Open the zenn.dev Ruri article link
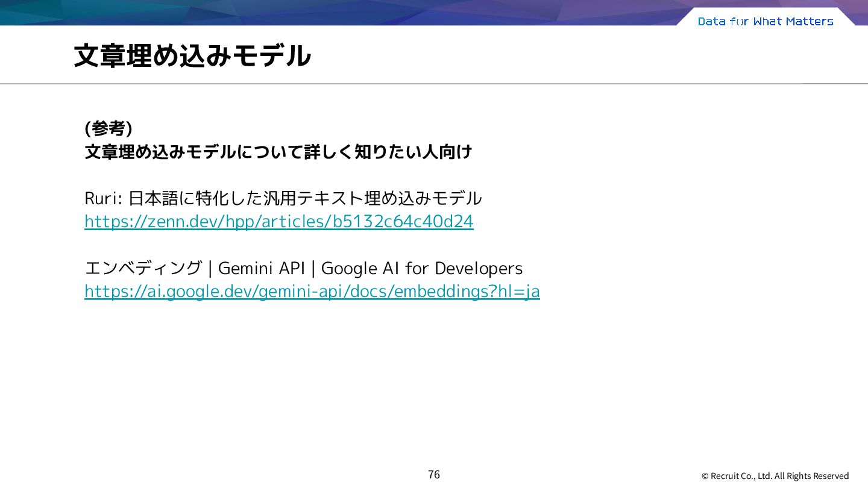868x488 pixels. (279, 222)
